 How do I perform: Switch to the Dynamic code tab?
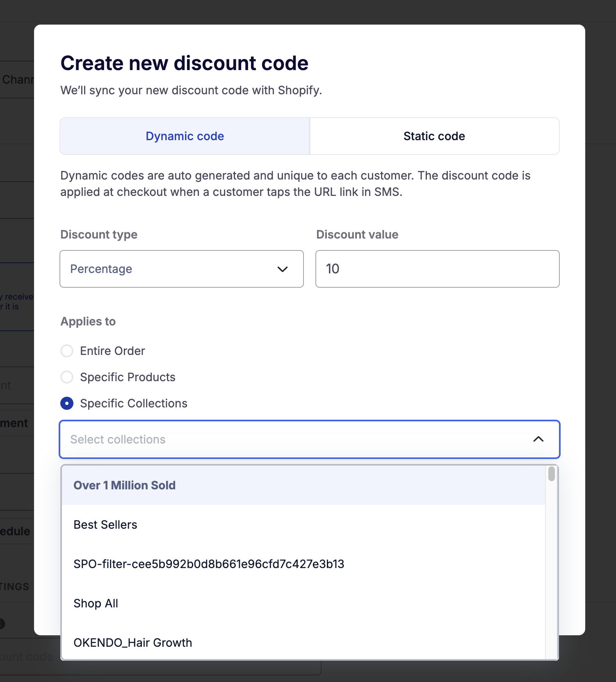click(x=185, y=136)
